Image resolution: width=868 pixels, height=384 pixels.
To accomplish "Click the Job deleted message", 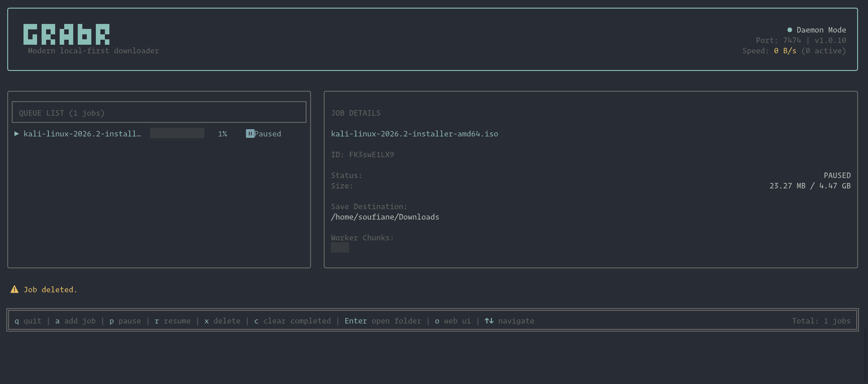I will [x=51, y=290].
